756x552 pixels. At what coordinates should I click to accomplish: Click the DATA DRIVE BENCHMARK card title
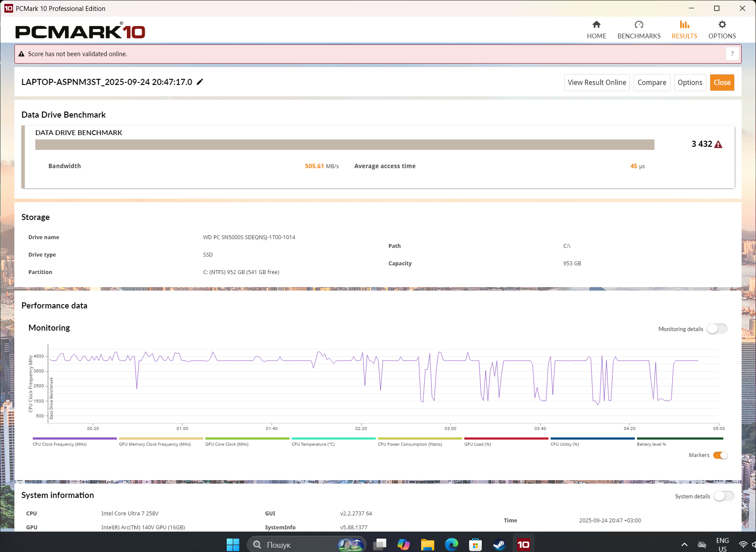[x=79, y=132]
